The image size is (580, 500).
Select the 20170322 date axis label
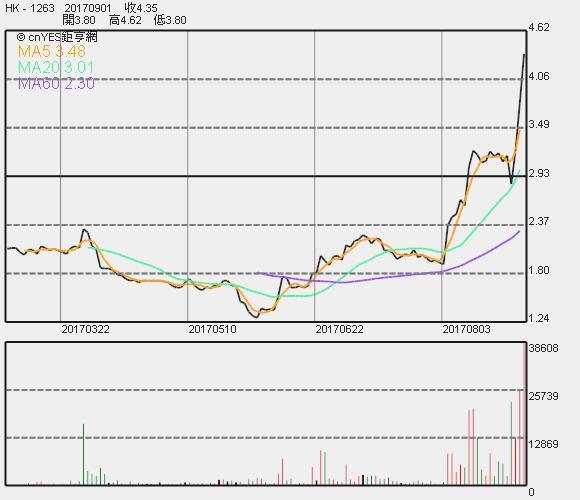pyautogui.click(x=85, y=329)
